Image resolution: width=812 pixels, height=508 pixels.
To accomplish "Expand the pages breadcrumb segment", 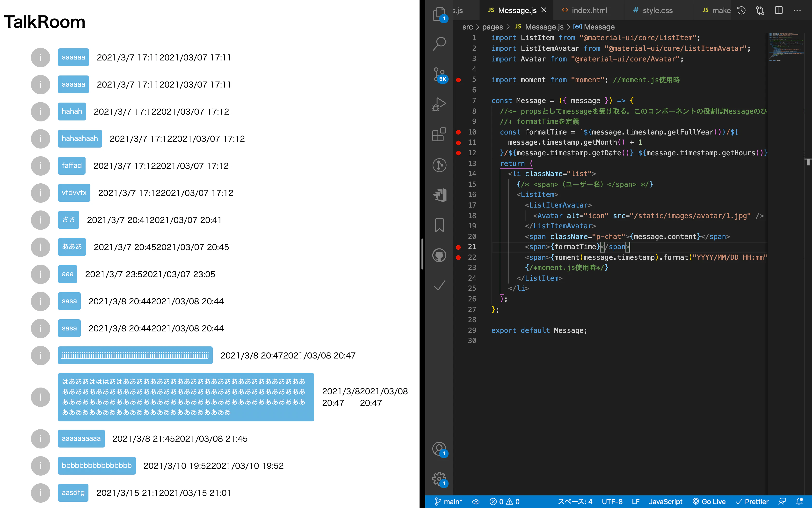I will click(x=492, y=27).
